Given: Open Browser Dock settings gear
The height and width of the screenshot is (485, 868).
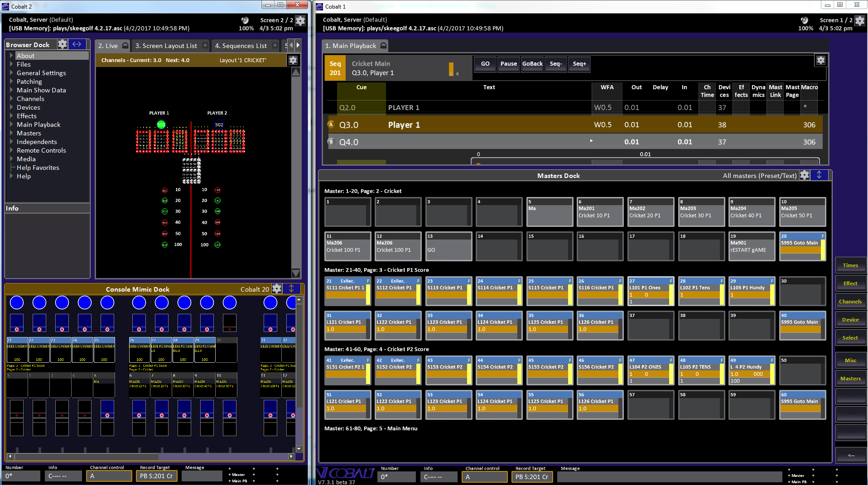Looking at the screenshot, I should click(x=63, y=44).
